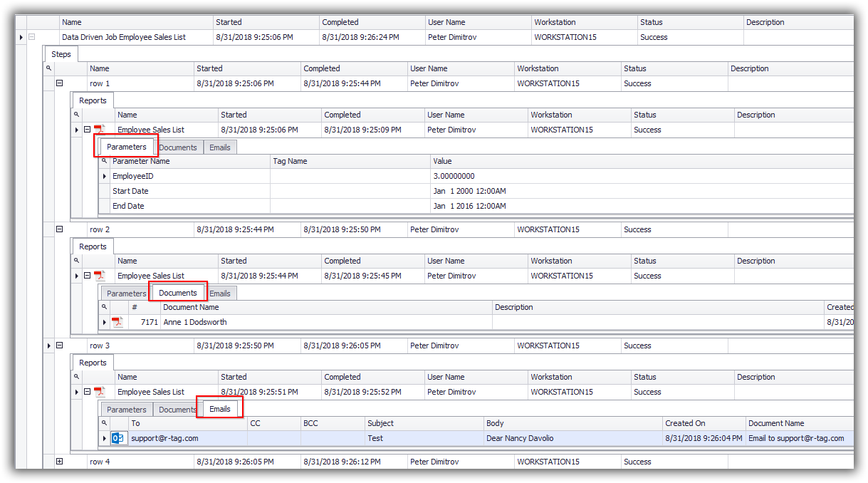Open the PDF icon beside document 7171

117,322
